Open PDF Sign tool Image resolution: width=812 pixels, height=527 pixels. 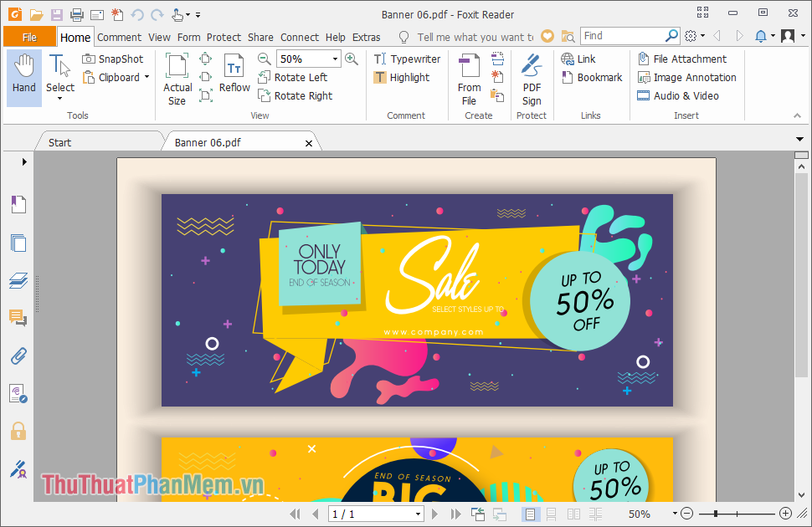coord(532,79)
